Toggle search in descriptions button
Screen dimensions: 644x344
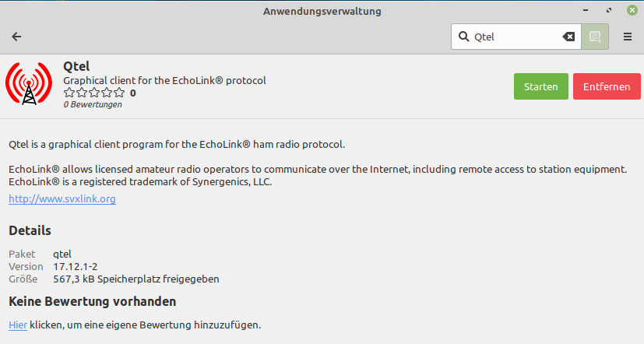[x=595, y=37]
